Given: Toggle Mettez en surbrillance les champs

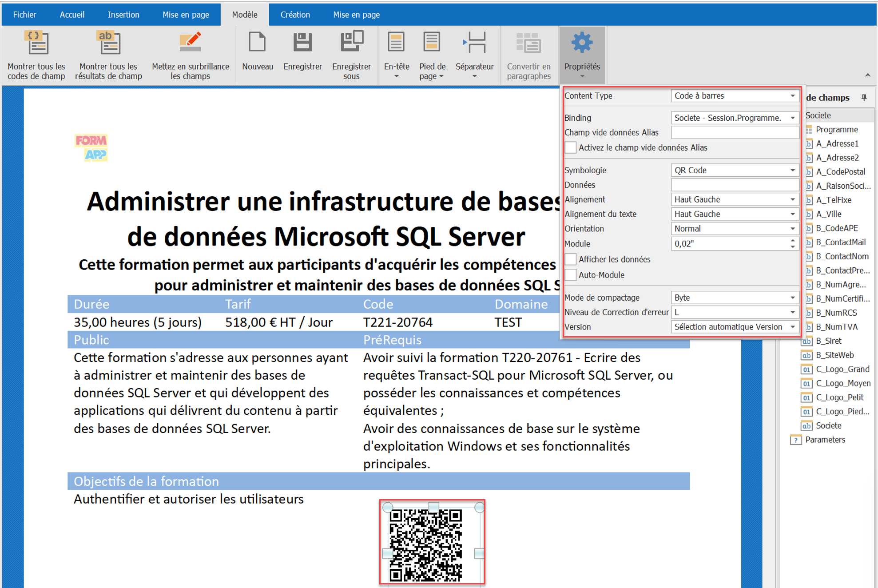Looking at the screenshot, I should pos(191,55).
